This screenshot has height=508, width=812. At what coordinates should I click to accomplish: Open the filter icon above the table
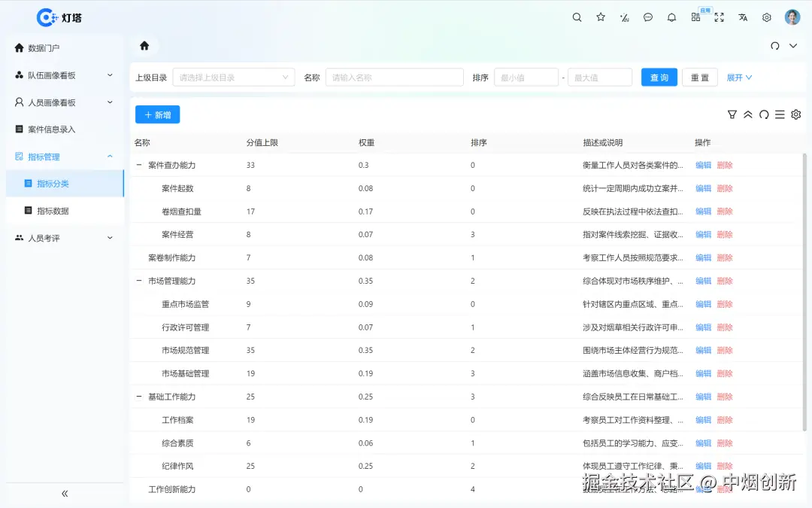point(732,114)
